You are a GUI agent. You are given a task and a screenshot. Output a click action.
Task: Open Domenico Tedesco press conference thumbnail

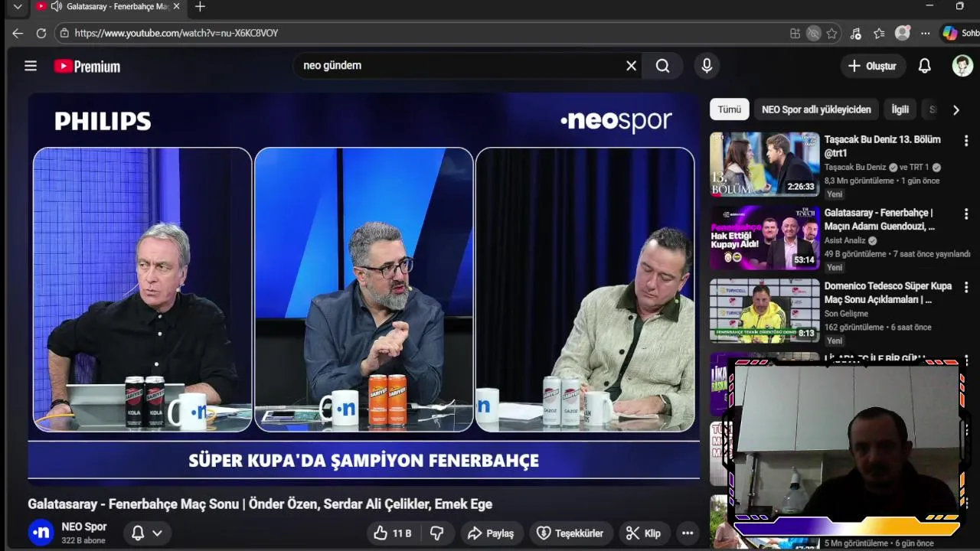tap(764, 311)
